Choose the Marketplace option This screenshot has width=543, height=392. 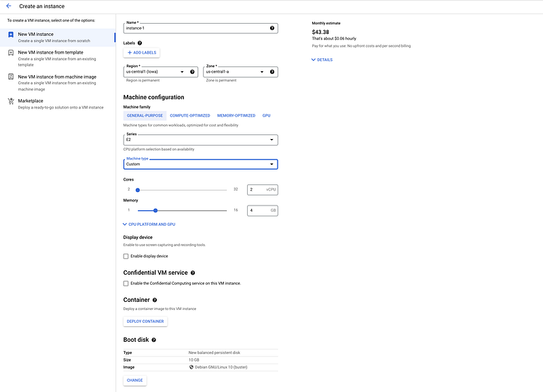(57, 104)
